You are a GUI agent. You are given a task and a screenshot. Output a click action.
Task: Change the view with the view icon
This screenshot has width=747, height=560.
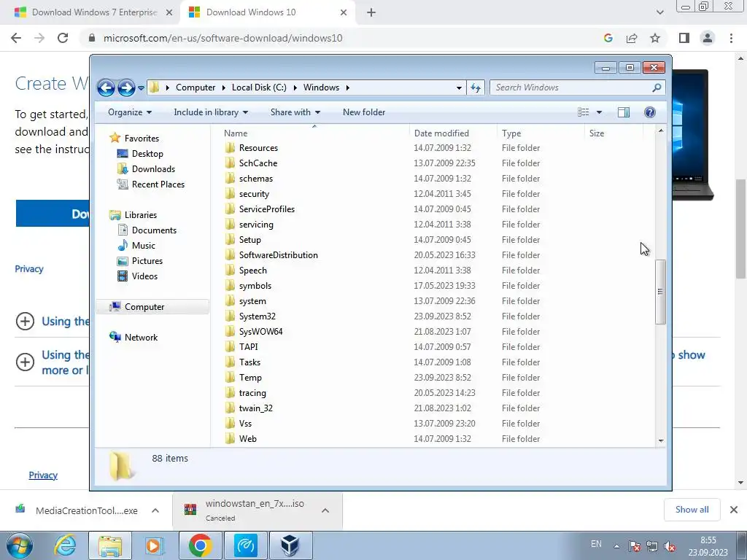(583, 112)
